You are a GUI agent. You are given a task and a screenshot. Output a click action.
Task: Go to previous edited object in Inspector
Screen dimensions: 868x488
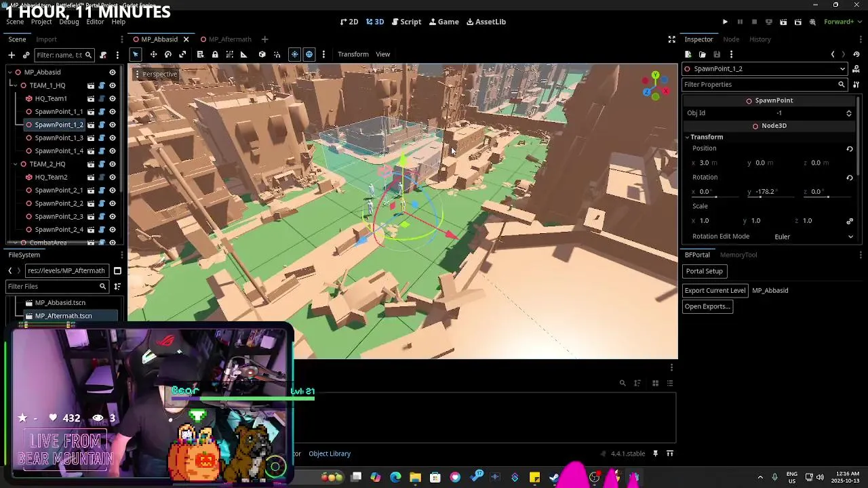(x=833, y=54)
